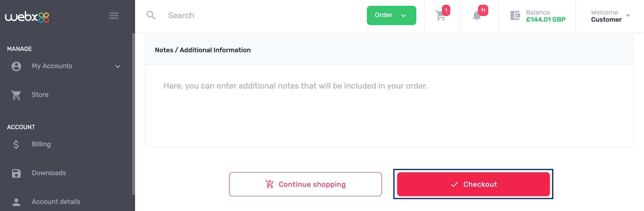The height and width of the screenshot is (211, 644).
Task: Click the Billing dollar icon
Action: coord(16,145)
